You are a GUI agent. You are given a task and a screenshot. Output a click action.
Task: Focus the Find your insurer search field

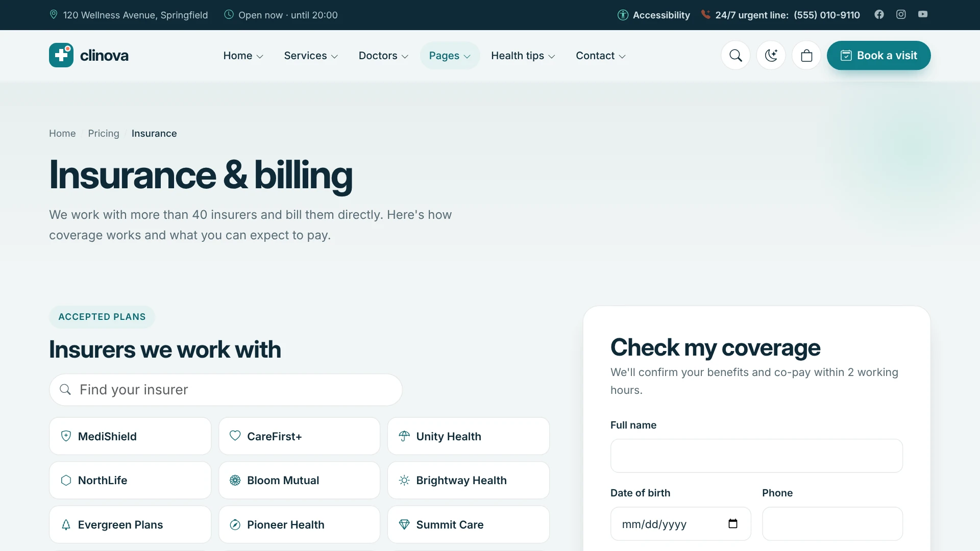click(x=226, y=390)
